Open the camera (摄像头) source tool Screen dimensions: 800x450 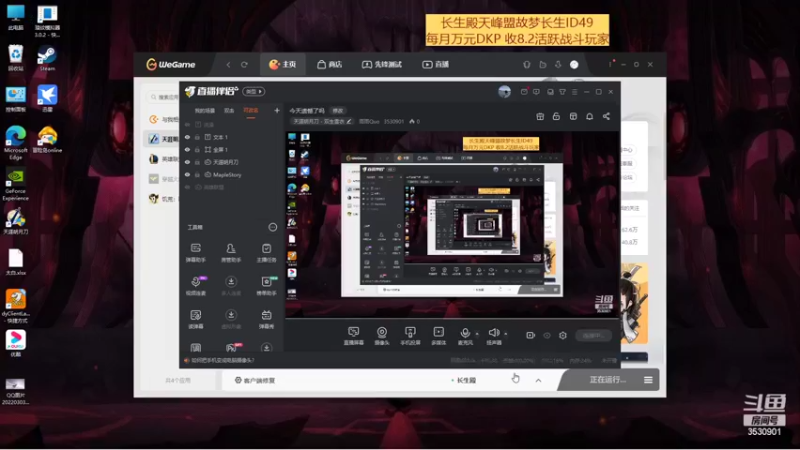click(382, 336)
